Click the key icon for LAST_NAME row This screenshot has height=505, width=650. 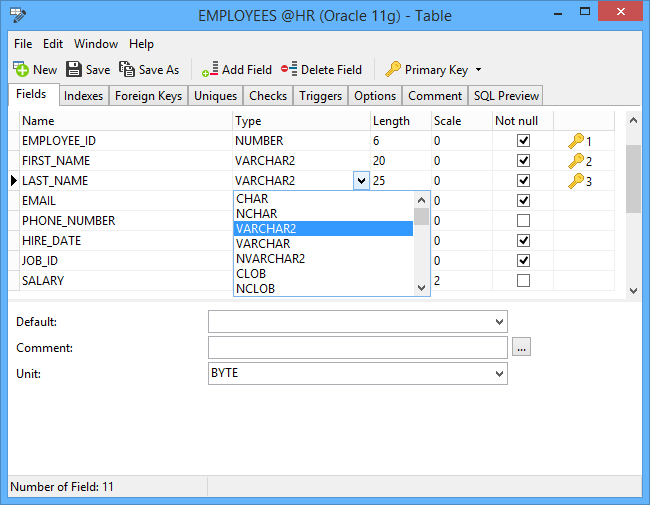[576, 181]
